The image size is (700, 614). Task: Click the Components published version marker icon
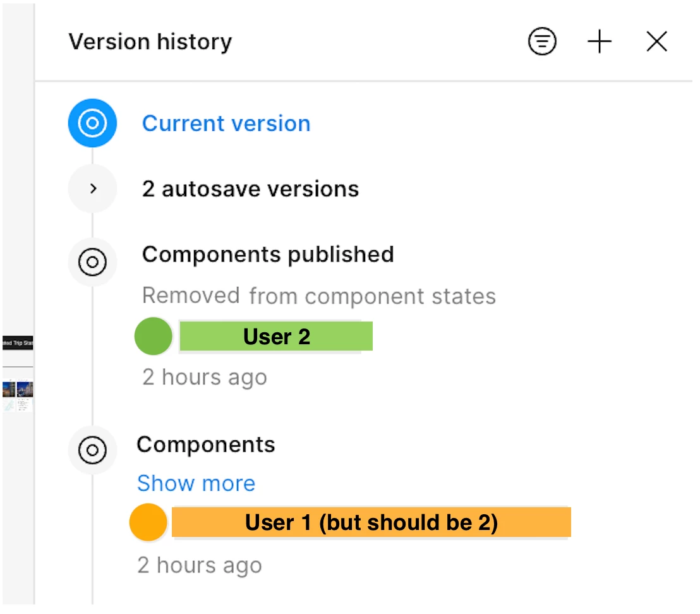click(x=92, y=262)
